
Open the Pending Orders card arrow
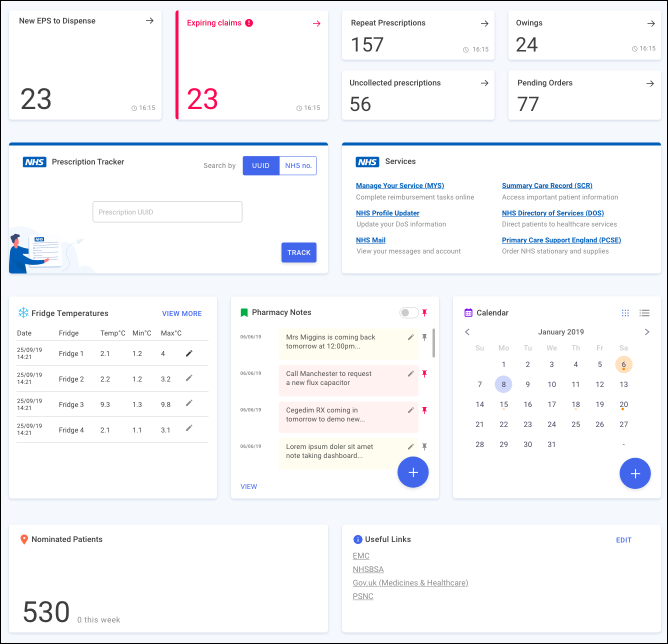(650, 83)
